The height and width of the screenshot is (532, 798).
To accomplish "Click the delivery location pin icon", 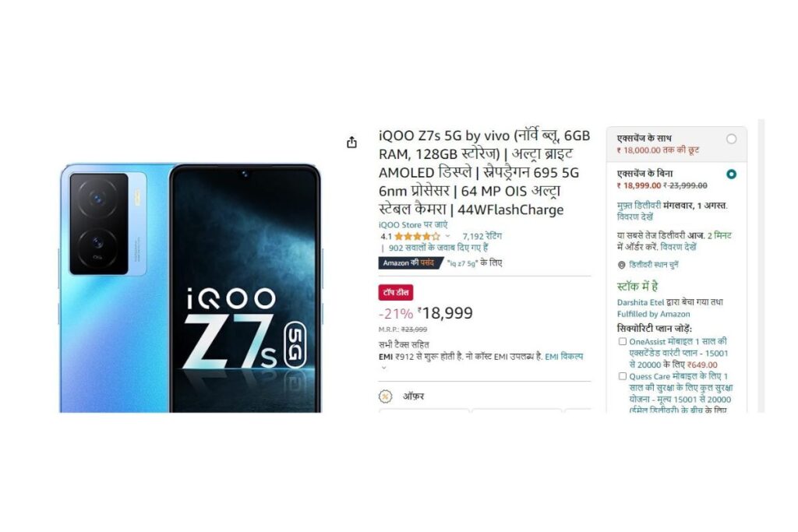I will coord(621,265).
